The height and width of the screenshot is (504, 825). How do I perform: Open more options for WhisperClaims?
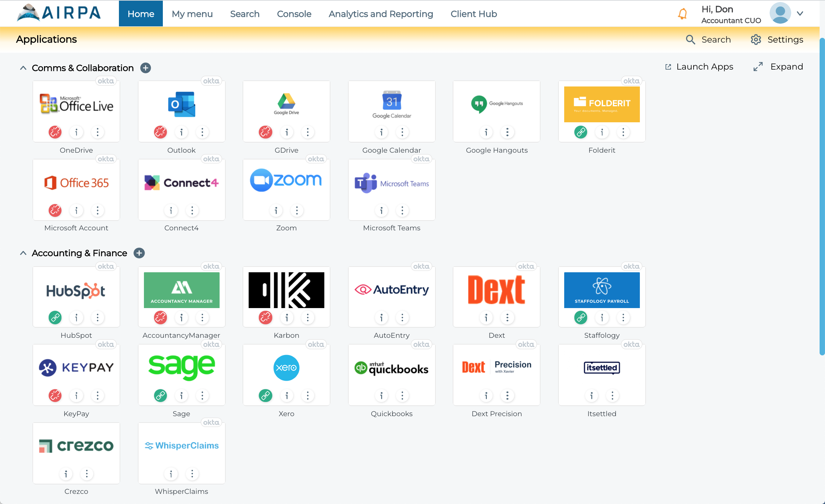pos(192,474)
